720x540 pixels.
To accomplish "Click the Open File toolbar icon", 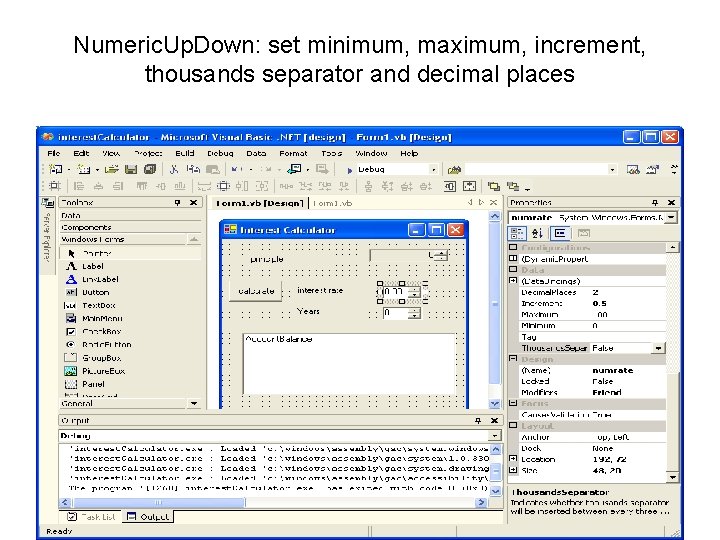I will 112,169.
